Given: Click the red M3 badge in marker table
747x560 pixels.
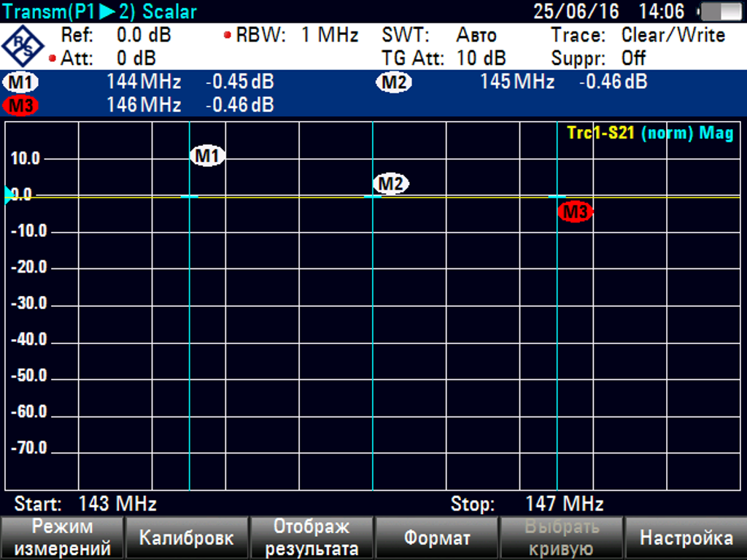Looking at the screenshot, I should point(21,106).
